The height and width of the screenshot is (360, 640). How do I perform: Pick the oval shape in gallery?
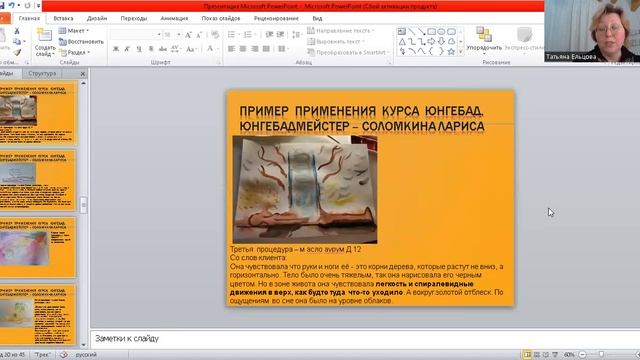(x=441, y=31)
